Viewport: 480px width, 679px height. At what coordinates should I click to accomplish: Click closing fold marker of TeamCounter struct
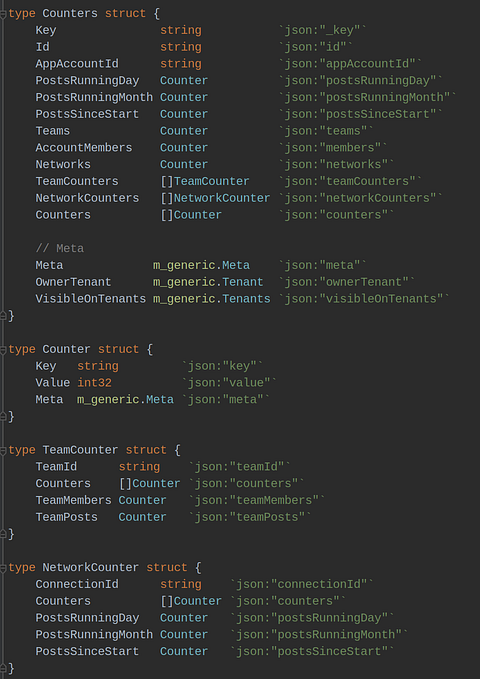3,534
